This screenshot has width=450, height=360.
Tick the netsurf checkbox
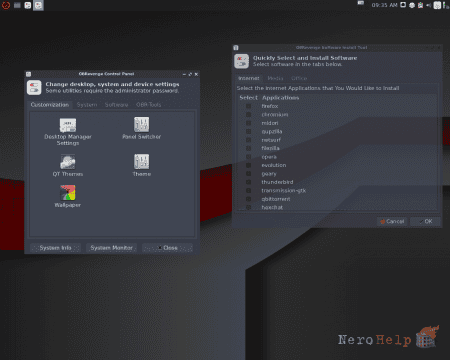pyautogui.click(x=248, y=140)
